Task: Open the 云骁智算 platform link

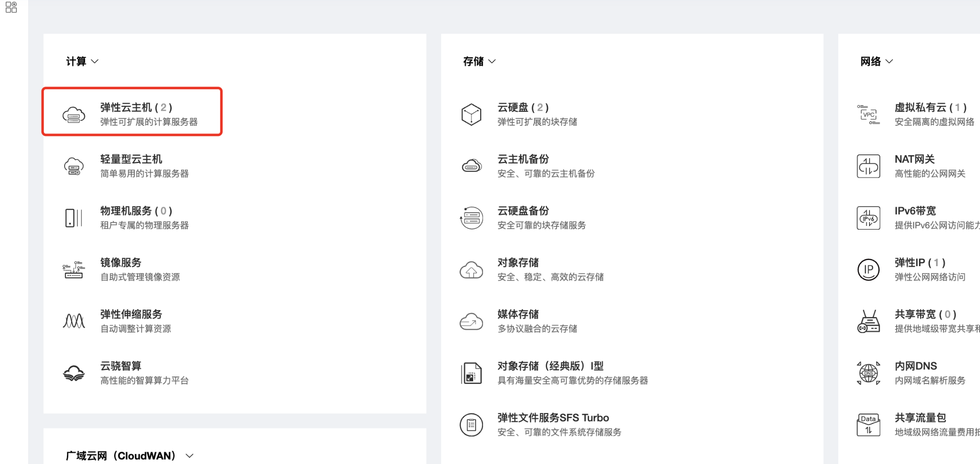Action: point(121,366)
